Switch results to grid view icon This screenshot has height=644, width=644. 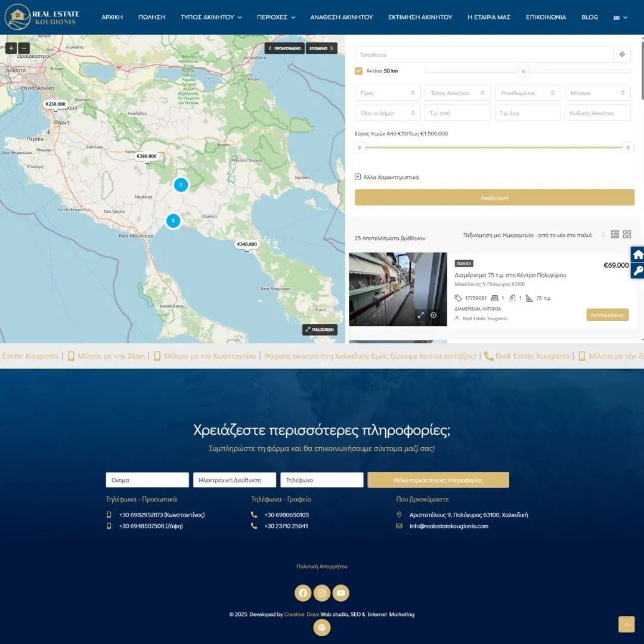(x=627, y=234)
